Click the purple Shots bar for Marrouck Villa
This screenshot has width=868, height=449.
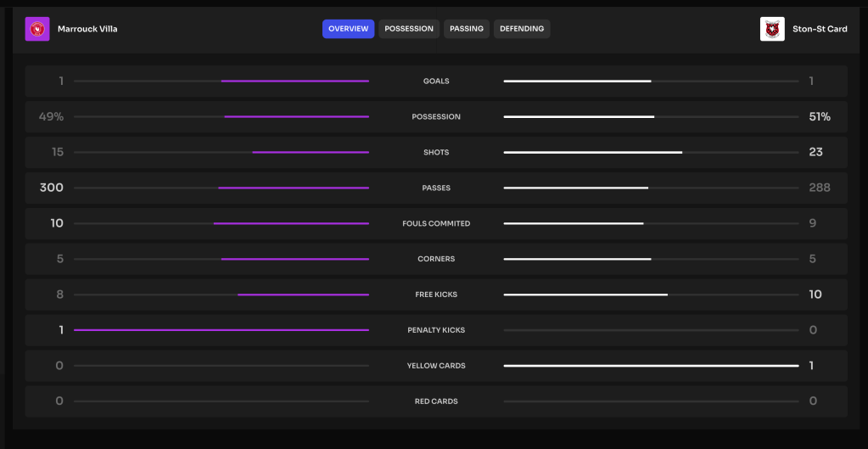tap(311, 153)
